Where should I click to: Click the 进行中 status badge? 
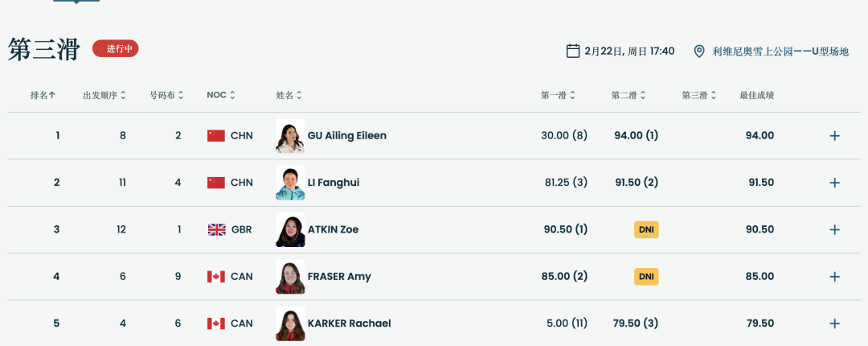(116, 49)
